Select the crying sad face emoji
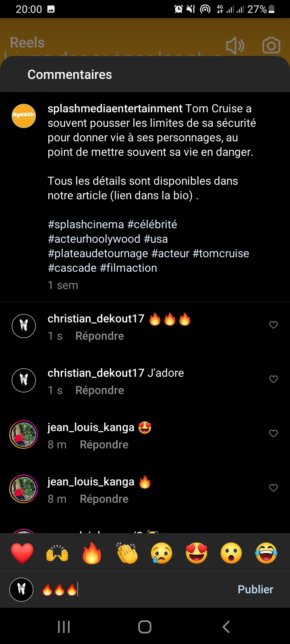The height and width of the screenshot is (644, 290). [x=162, y=553]
